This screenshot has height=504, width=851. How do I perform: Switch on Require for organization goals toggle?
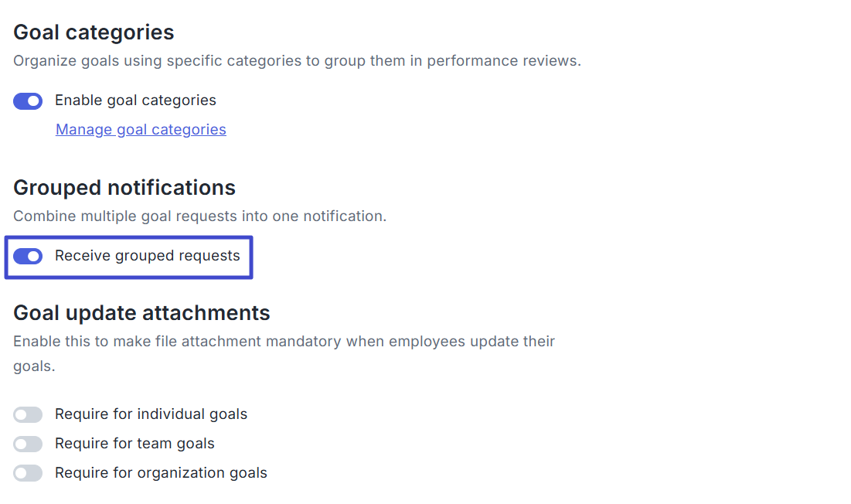pyautogui.click(x=28, y=473)
